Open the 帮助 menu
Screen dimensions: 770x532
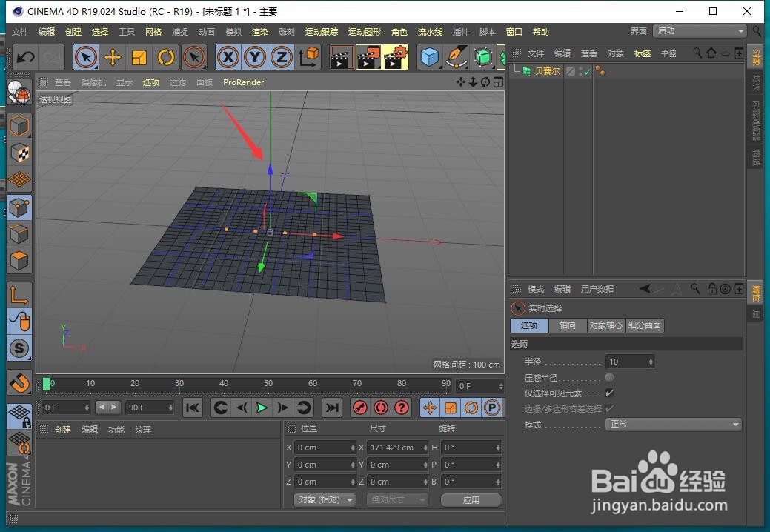[x=541, y=32]
